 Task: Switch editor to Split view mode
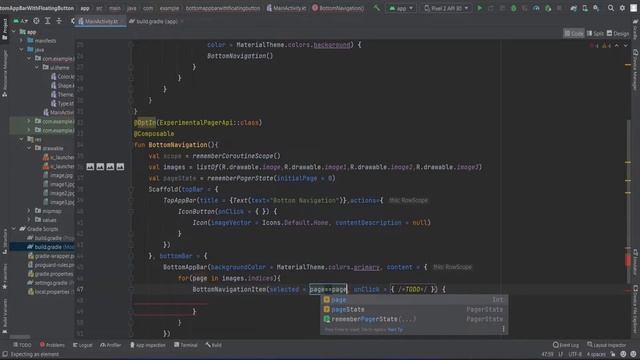595,33
